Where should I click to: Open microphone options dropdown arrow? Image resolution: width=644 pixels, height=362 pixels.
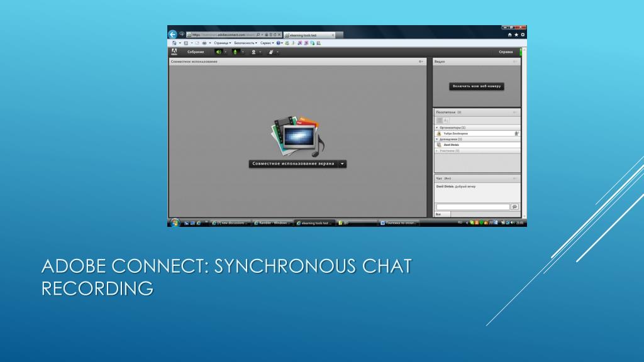coord(243,52)
